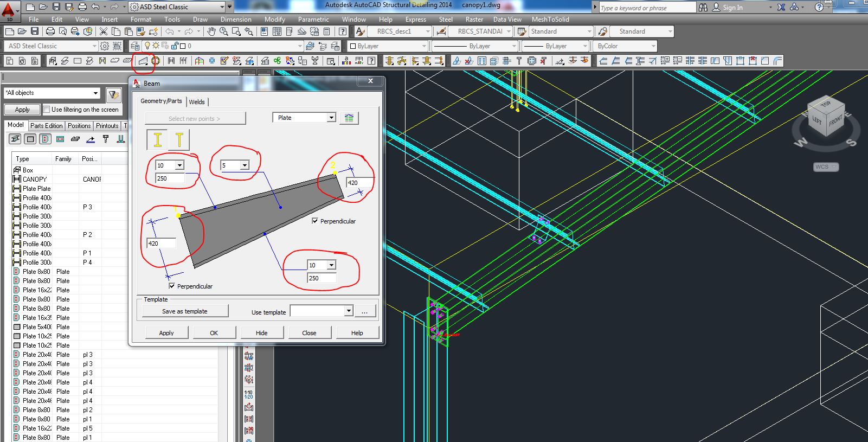Click the tapered beam tool in toolbar

coord(143,61)
